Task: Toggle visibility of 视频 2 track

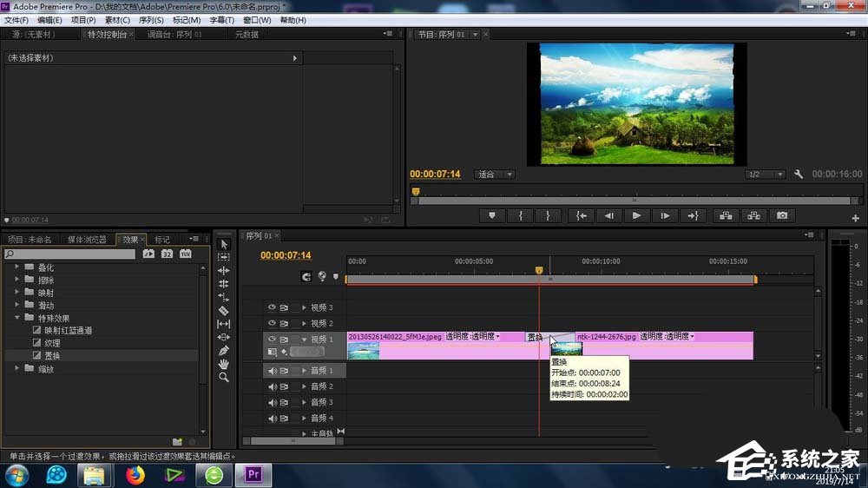Action: 272,323
